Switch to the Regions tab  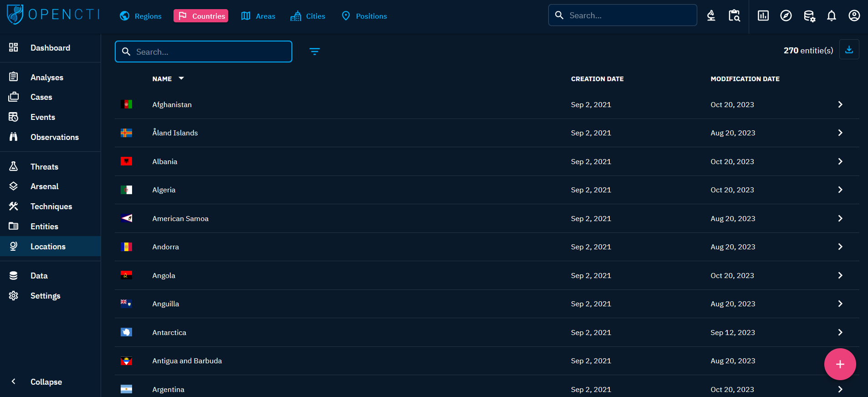click(x=141, y=16)
